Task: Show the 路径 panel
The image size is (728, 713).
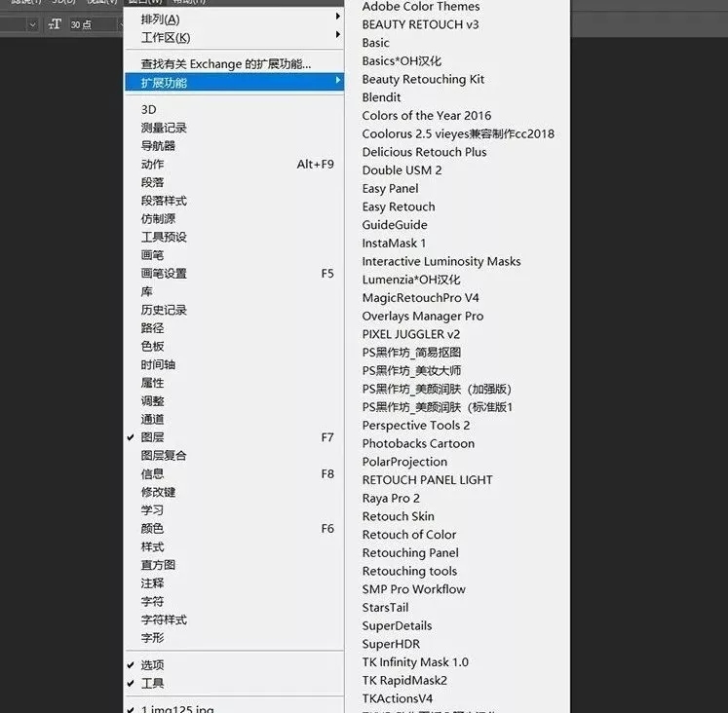Action: click(x=235, y=328)
